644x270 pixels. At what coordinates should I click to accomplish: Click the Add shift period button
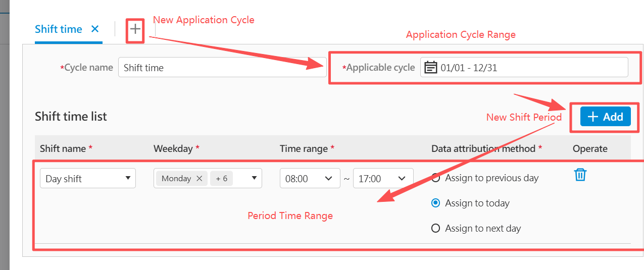[605, 117]
